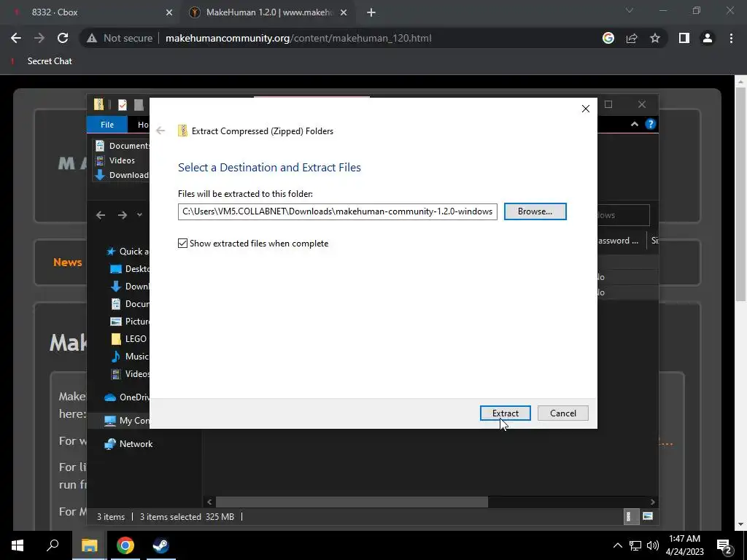
Task: Open the Browse... folder picker
Action: [535, 211]
